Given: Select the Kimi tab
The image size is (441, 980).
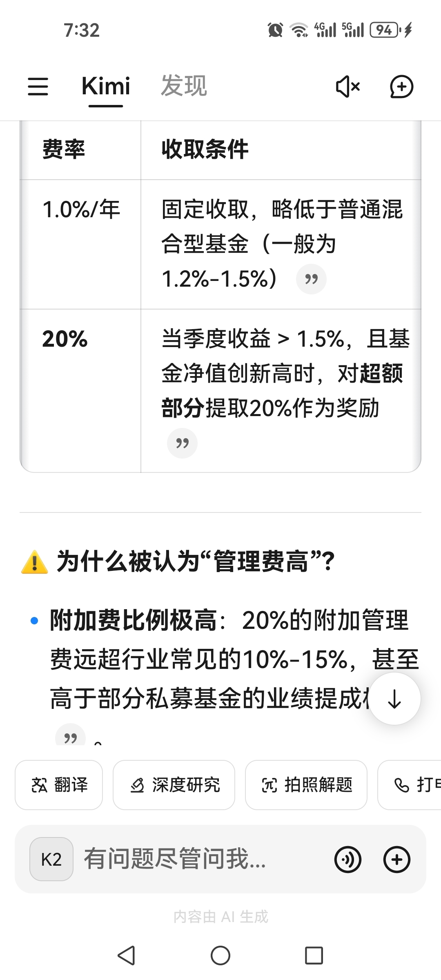Looking at the screenshot, I should (x=106, y=86).
